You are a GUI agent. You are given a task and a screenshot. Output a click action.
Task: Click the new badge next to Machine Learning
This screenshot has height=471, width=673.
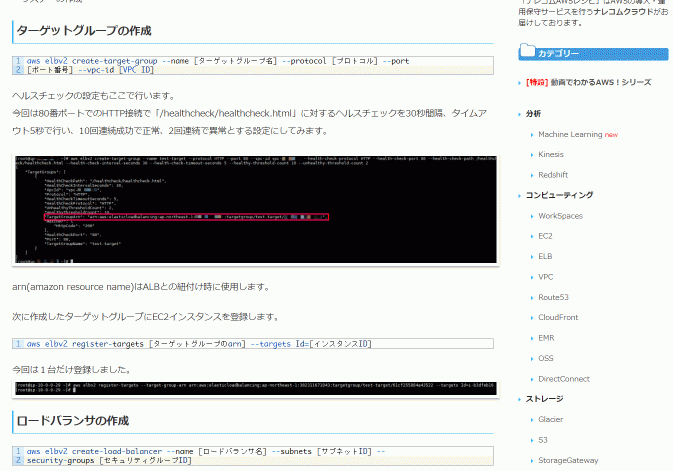611,135
